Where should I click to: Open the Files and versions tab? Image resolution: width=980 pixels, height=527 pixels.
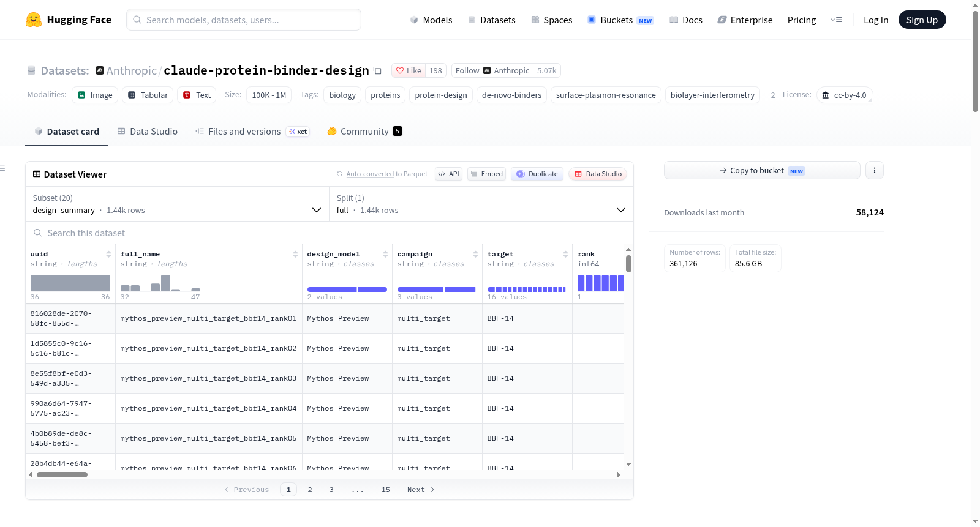point(252,132)
